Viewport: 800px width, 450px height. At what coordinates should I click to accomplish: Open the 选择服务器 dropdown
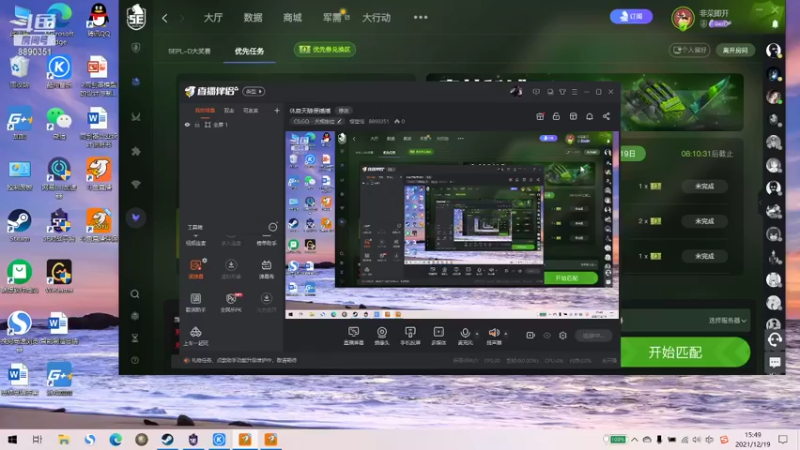click(728, 320)
